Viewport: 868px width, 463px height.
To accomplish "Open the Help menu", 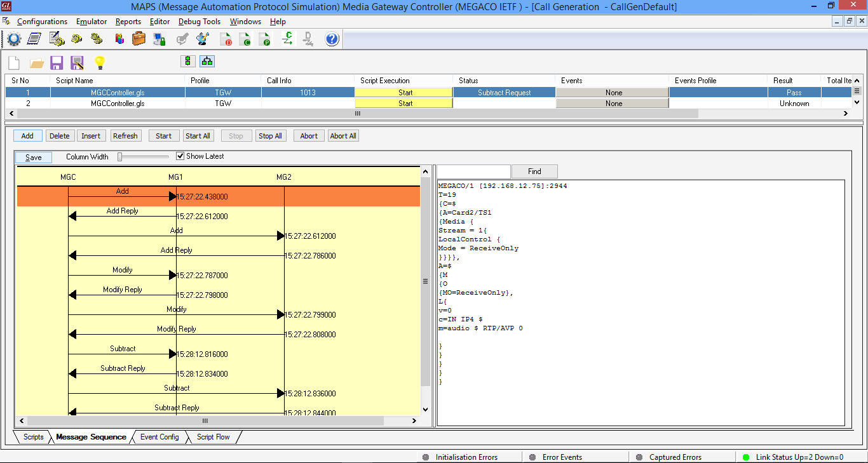I will coord(278,22).
